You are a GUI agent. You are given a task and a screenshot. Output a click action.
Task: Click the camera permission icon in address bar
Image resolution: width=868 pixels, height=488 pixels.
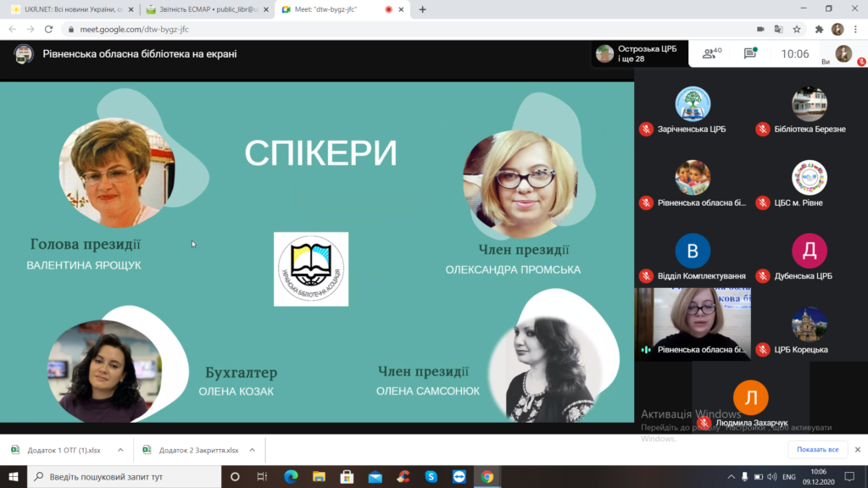pyautogui.click(x=759, y=28)
